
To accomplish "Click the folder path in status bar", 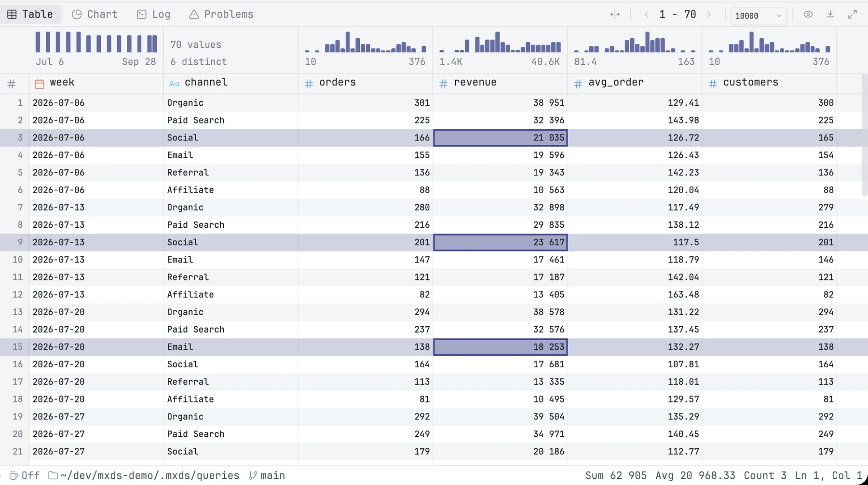I will coord(144,476).
